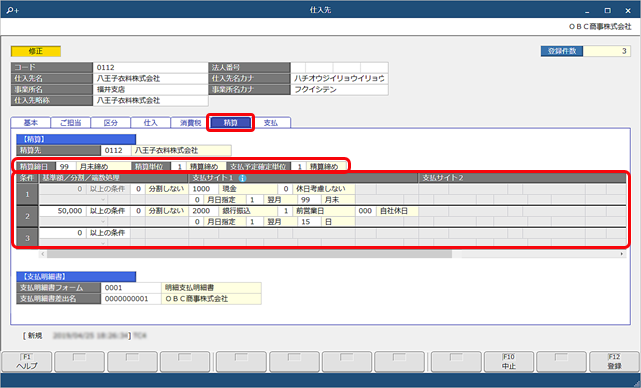
Task: Click the info icon beside 支払サイト1
Action: pos(242,178)
